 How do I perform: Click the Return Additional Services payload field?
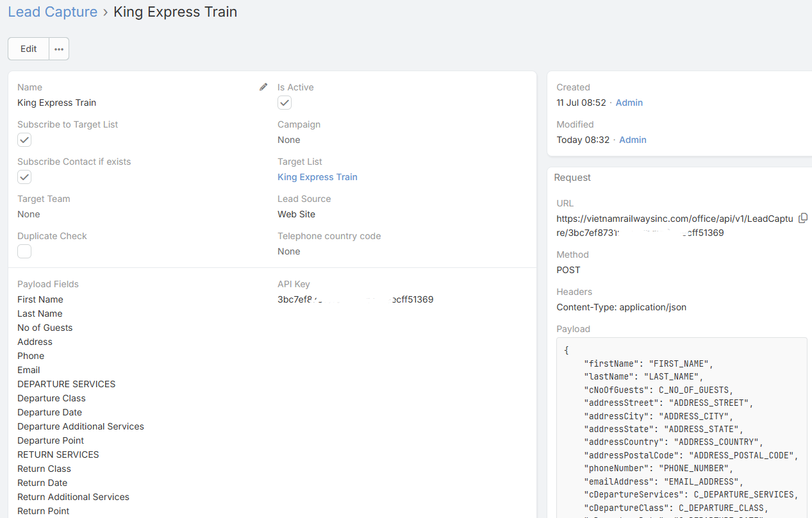point(73,497)
